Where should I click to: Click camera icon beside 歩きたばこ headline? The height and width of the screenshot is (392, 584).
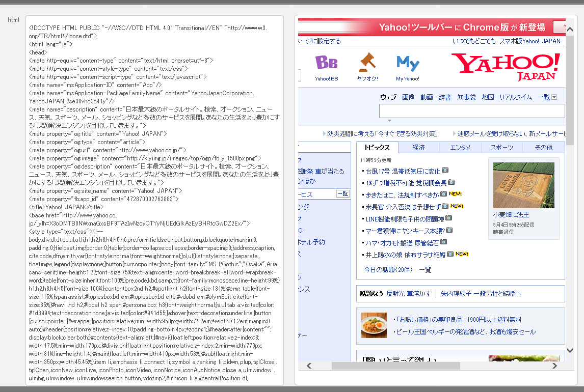[x=443, y=194]
